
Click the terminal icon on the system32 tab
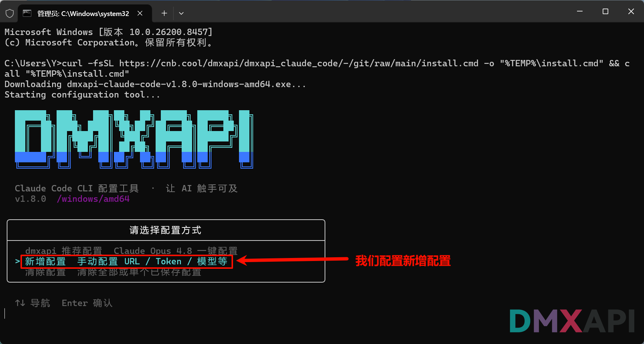click(x=27, y=13)
